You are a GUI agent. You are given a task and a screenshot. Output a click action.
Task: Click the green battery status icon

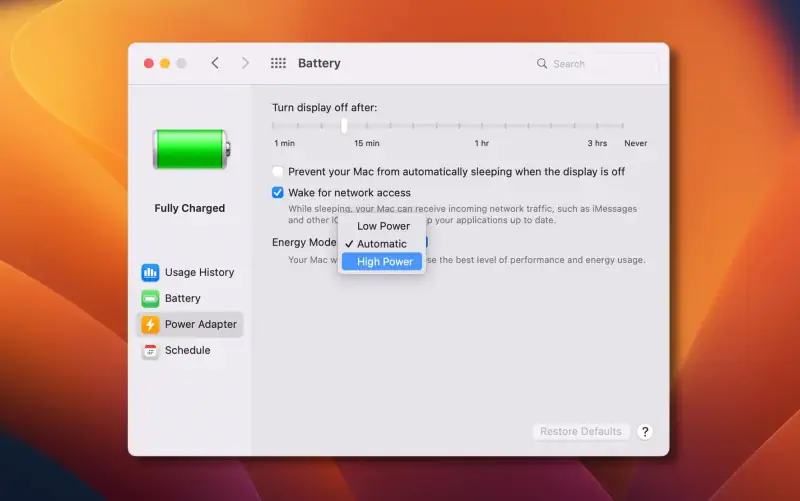(191, 149)
